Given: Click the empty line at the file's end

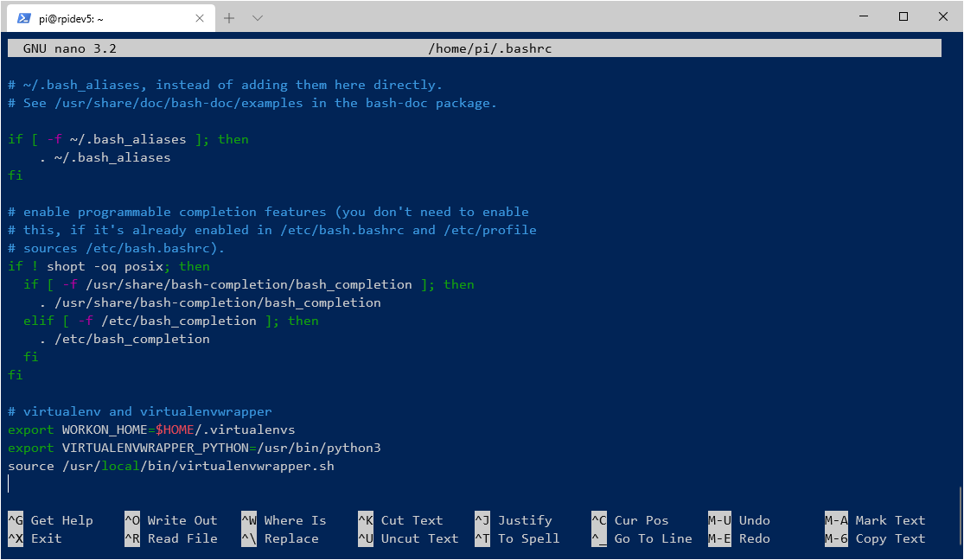Looking at the screenshot, I should (259, 484).
